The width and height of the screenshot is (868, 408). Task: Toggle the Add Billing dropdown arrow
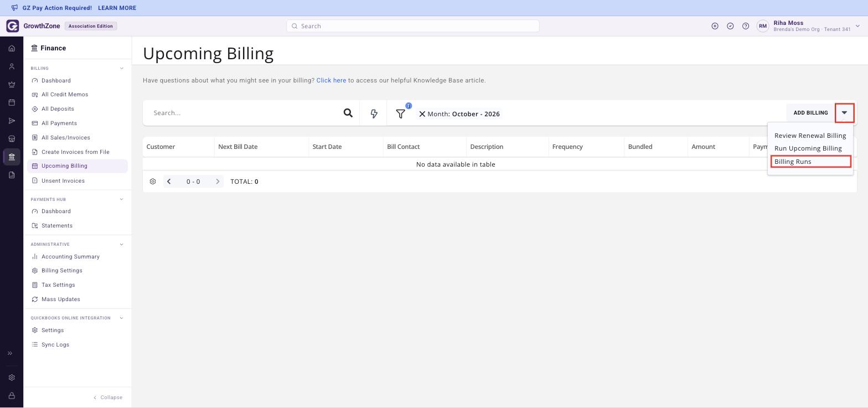coord(844,113)
